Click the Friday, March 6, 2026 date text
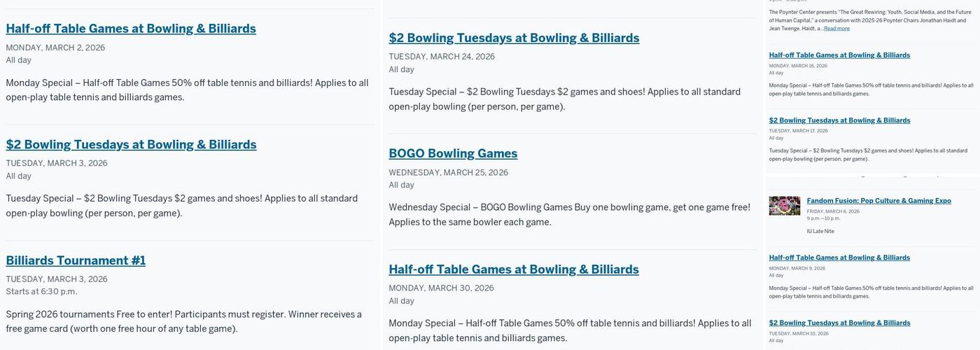Viewport: 980px width, 350px height. (833, 211)
